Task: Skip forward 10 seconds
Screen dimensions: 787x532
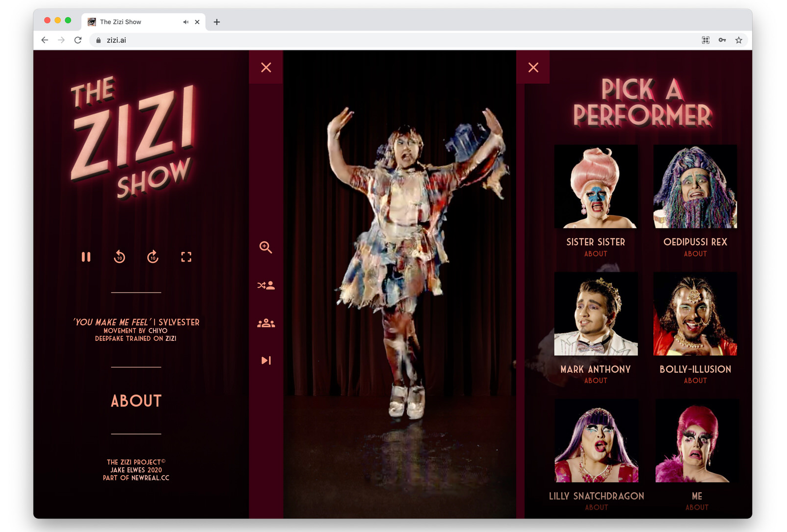Action: tap(153, 257)
